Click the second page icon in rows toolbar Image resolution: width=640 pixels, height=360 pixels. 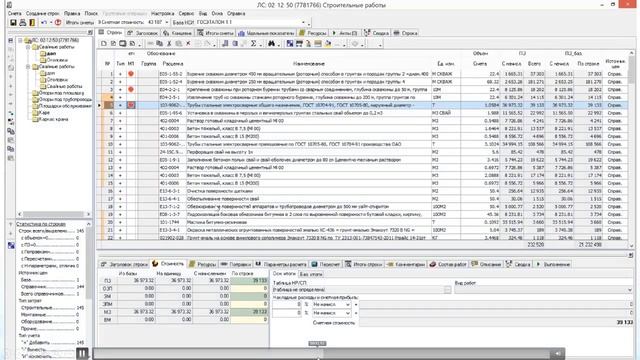point(113,43)
